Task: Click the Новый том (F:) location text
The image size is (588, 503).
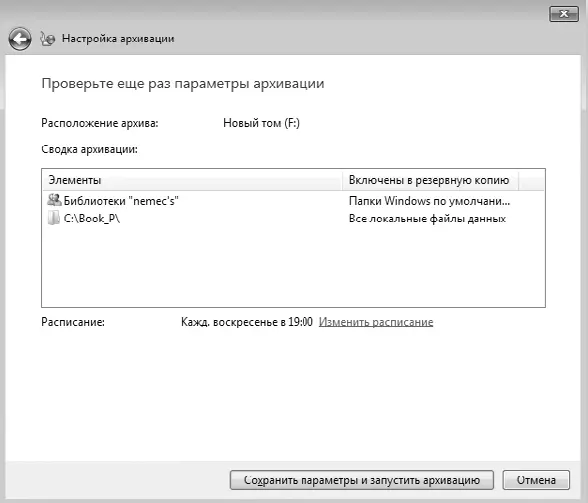Action: (x=261, y=123)
